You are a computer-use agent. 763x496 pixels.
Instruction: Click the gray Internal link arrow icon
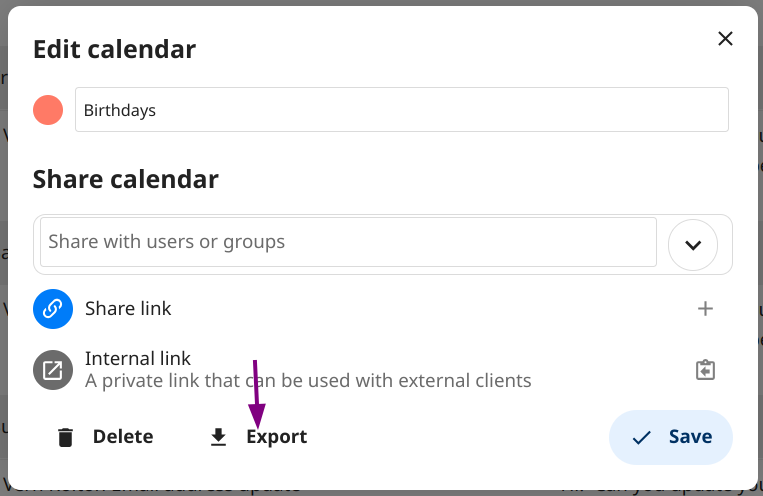pos(53,370)
